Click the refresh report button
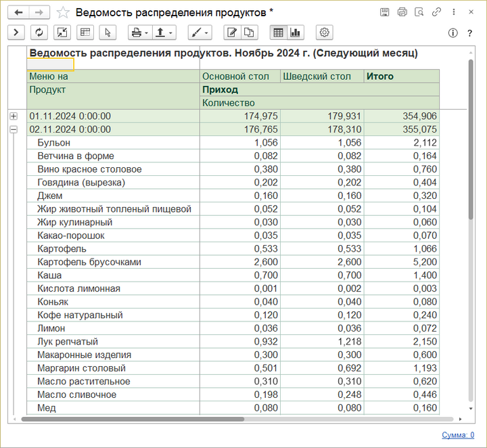Viewport: 487px width, 448px height. click(x=39, y=32)
